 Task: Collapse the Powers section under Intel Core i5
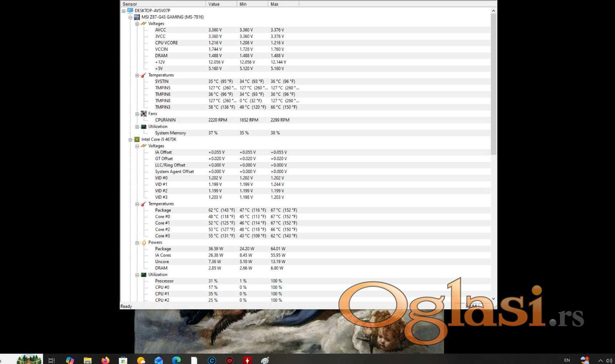(137, 243)
